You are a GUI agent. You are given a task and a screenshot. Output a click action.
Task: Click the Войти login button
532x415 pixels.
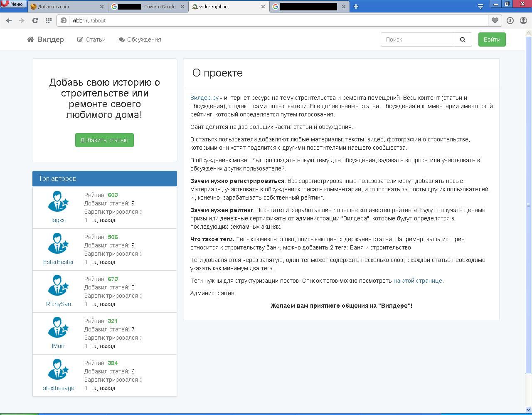[492, 40]
